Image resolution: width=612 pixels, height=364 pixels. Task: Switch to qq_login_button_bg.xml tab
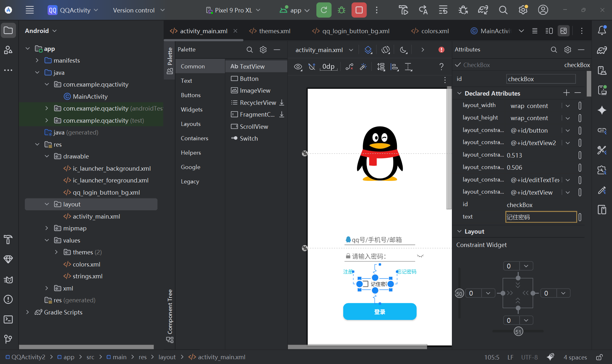pyautogui.click(x=351, y=31)
